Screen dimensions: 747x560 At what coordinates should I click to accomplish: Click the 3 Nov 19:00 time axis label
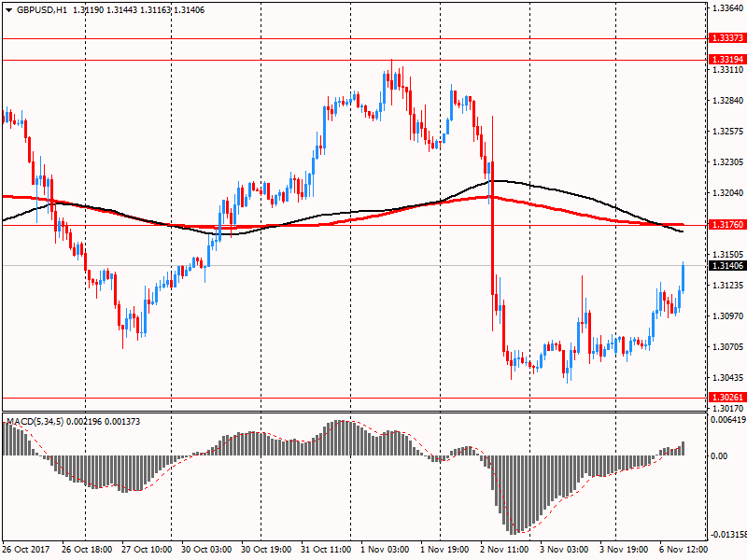[x=624, y=550]
